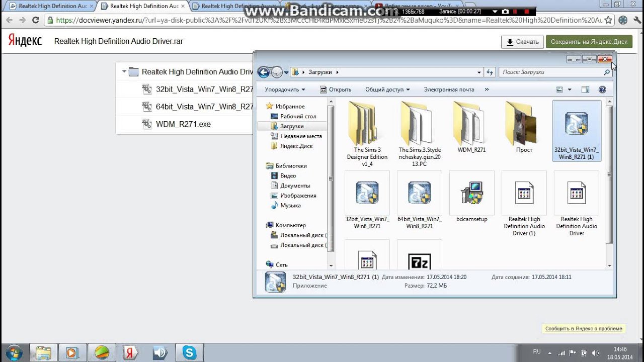Screen dimensions: 644x362
Task: Select the 64bit_Vista_Win7_Win8_R271 installer icon
Action: tap(420, 200)
